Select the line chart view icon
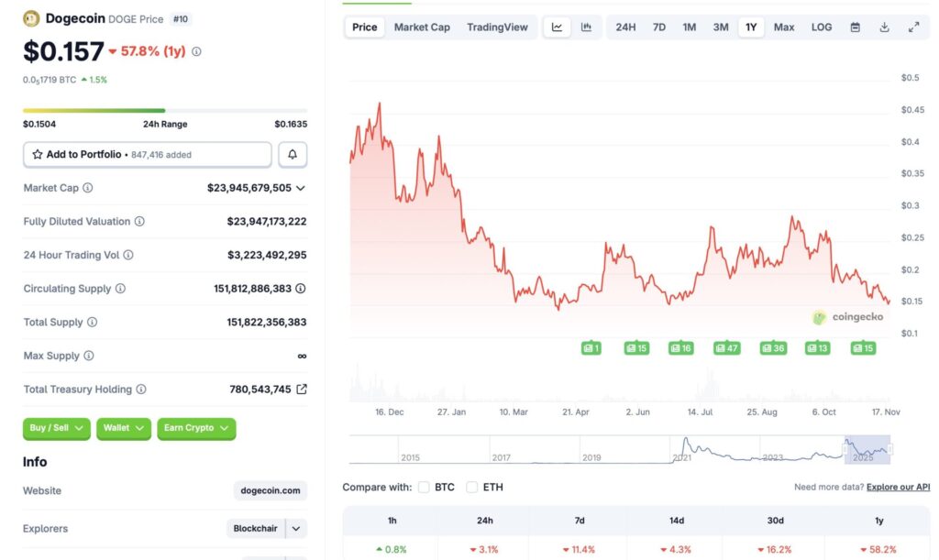Image resolution: width=939 pixels, height=560 pixels. 557,27
